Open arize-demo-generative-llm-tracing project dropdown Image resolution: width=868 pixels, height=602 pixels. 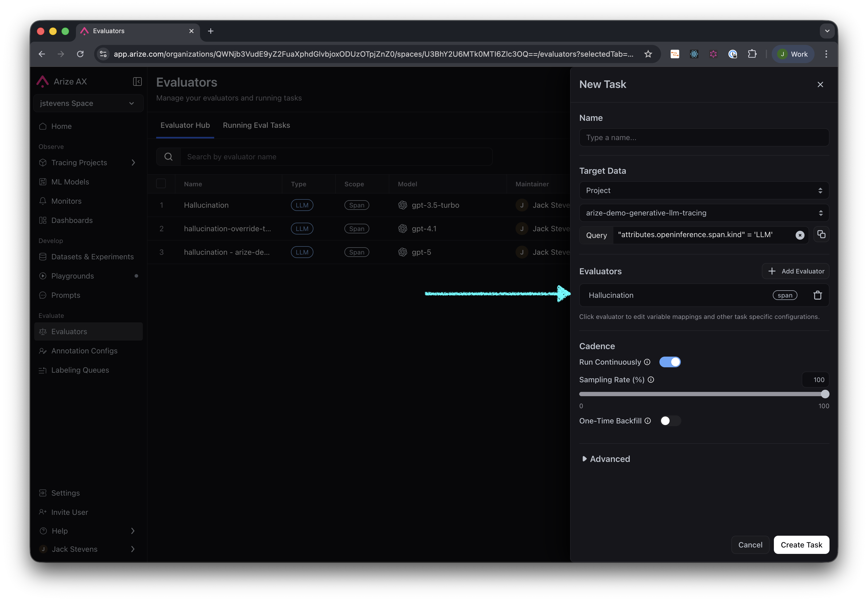pyautogui.click(x=704, y=213)
